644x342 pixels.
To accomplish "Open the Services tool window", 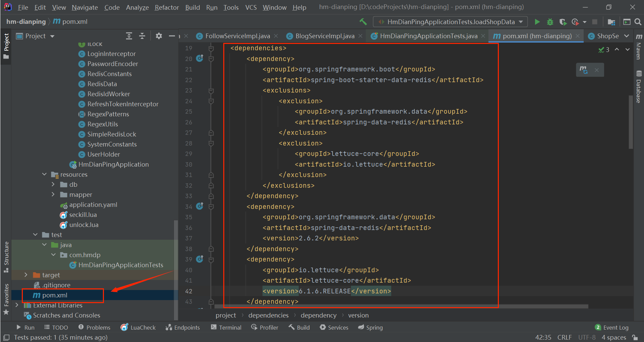I will point(334,327).
